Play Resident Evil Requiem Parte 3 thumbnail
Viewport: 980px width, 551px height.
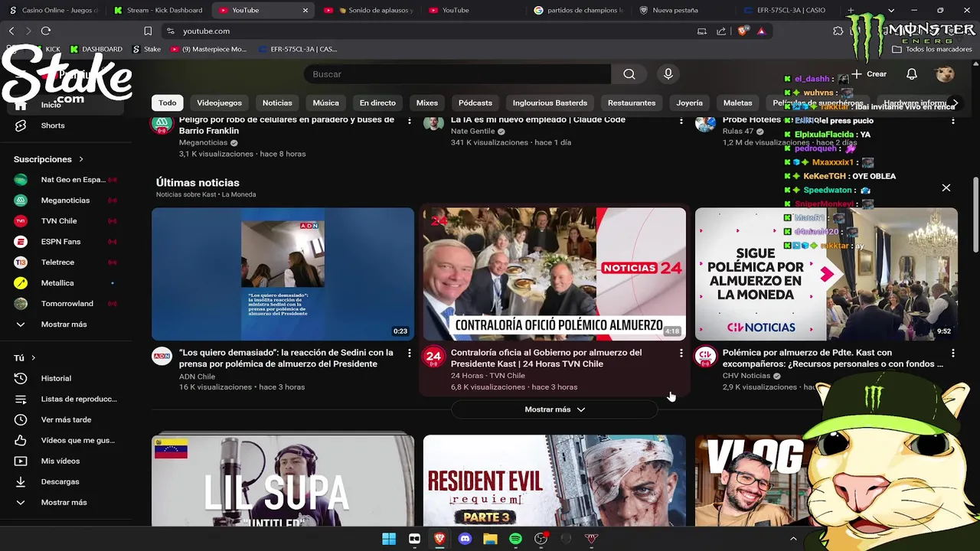coord(554,481)
